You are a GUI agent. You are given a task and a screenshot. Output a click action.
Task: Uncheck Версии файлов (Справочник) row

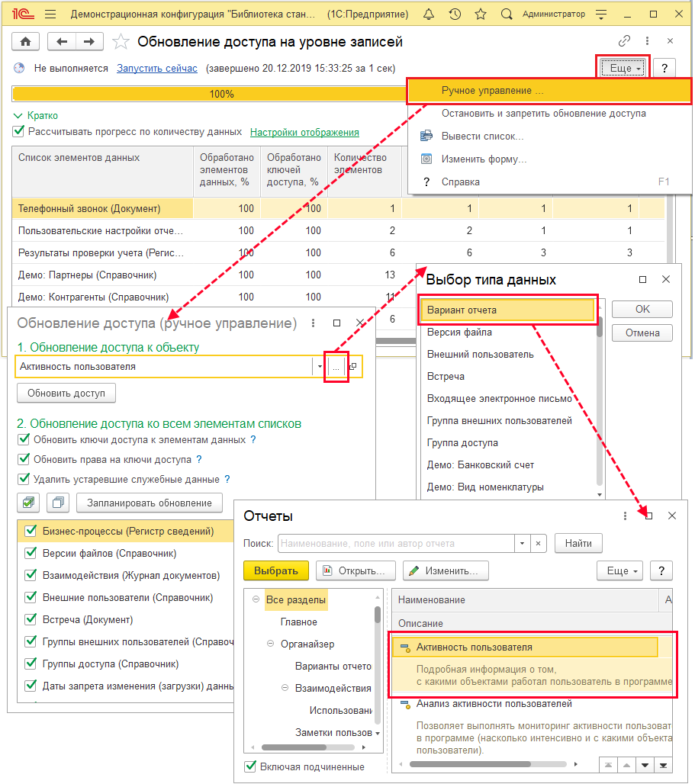click(31, 553)
